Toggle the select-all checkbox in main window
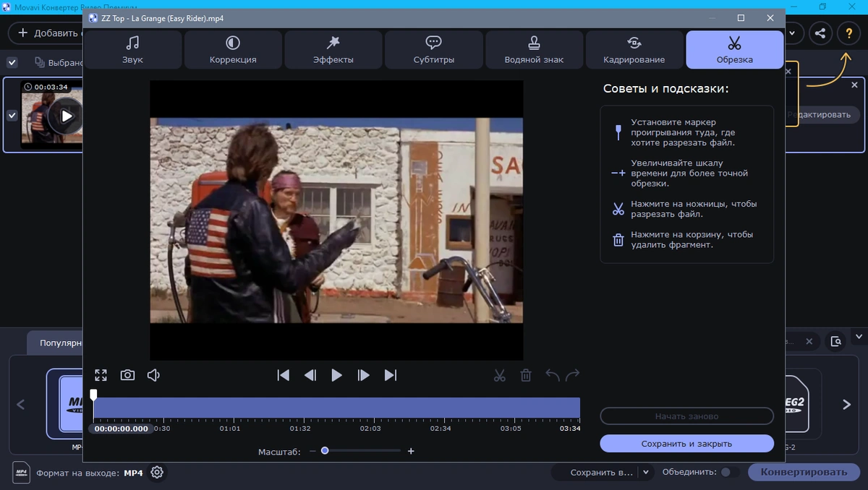Image resolution: width=868 pixels, height=490 pixels. coord(12,62)
